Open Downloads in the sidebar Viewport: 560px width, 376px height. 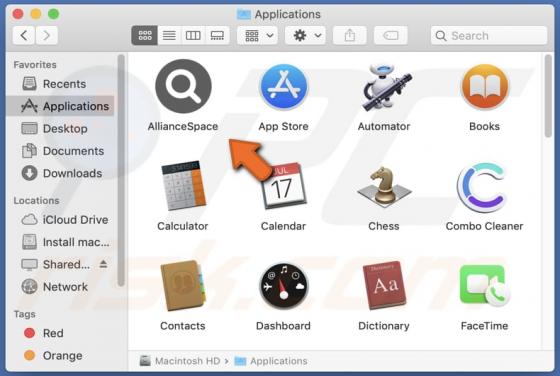point(60,173)
